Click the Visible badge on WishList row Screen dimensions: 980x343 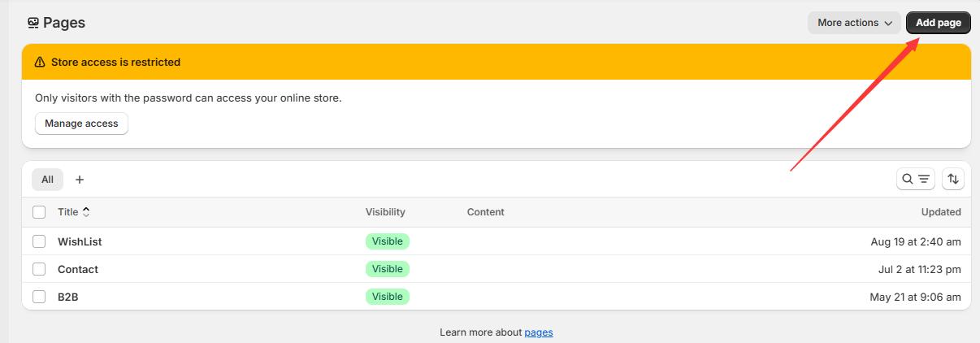pos(388,241)
